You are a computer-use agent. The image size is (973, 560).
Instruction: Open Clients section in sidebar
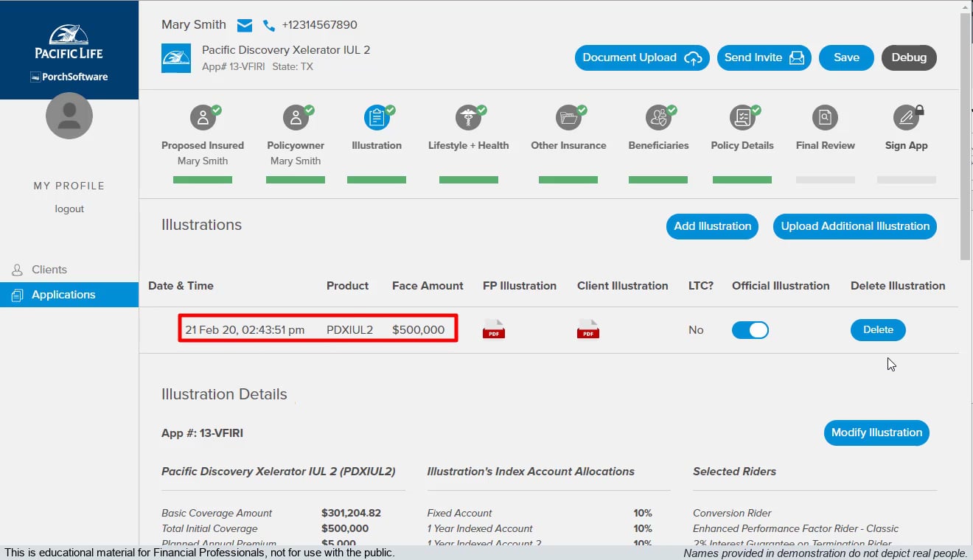tap(69, 270)
